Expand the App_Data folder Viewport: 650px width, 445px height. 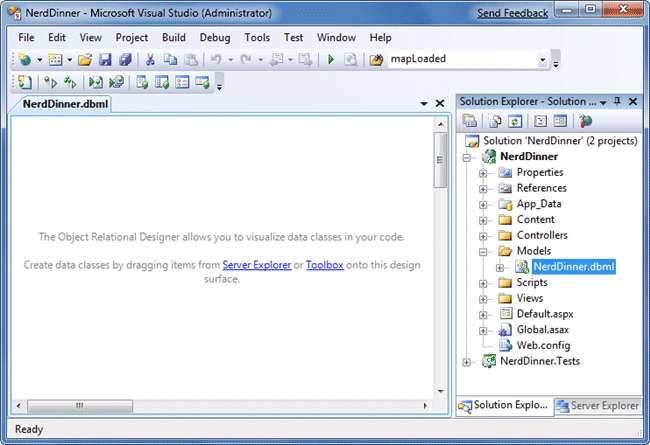click(483, 205)
